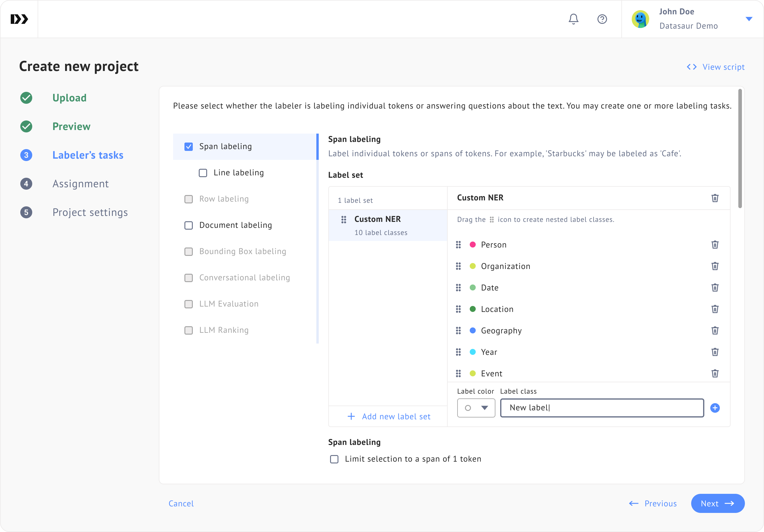
Task: Open the Assignment step
Action: point(80,183)
